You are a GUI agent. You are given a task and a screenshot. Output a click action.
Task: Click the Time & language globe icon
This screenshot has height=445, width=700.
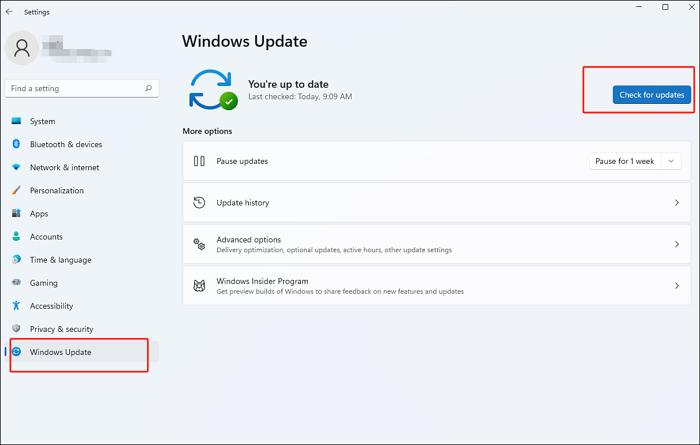tap(17, 259)
